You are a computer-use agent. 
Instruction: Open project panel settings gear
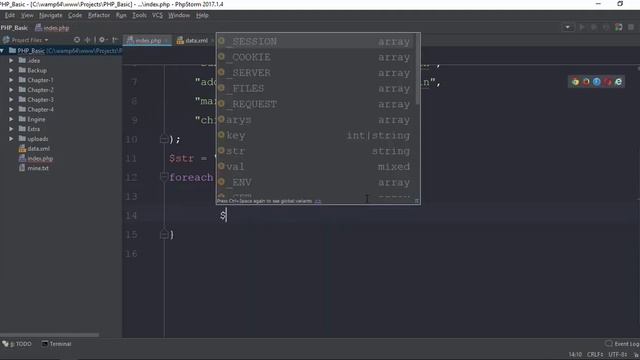tap(102, 40)
